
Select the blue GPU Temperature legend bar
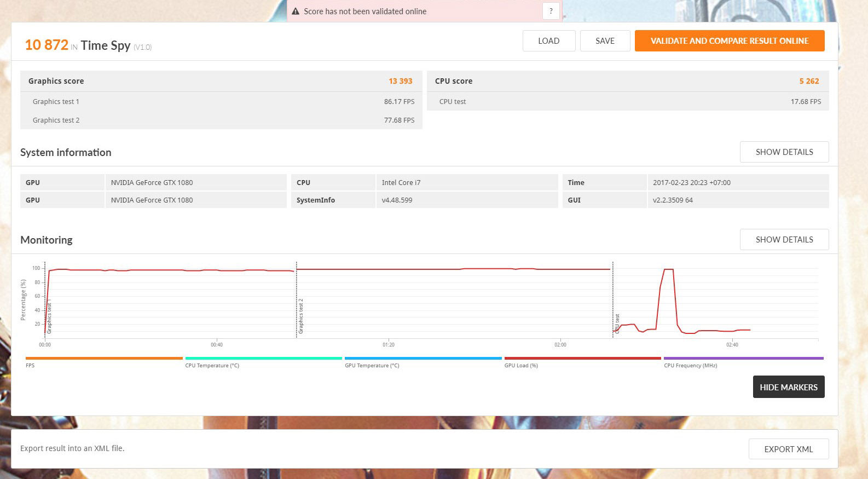pyautogui.click(x=423, y=359)
